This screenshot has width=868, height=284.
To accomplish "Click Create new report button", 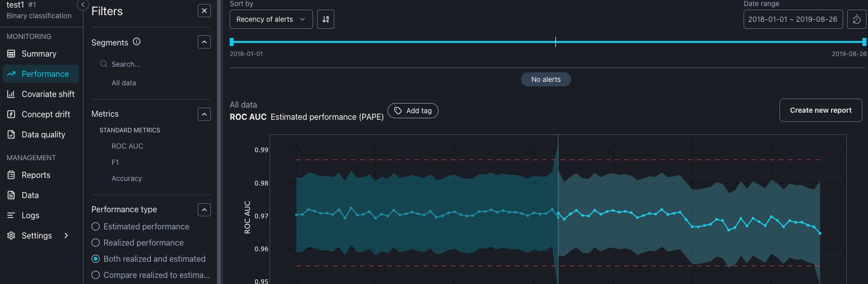I will (x=820, y=110).
